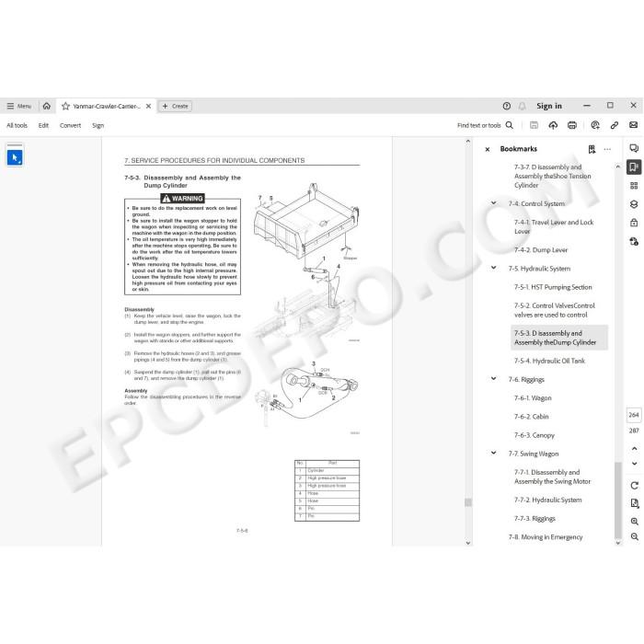Close the Bookmarks panel
Viewport: 644px width, 644px height.
coord(487,149)
